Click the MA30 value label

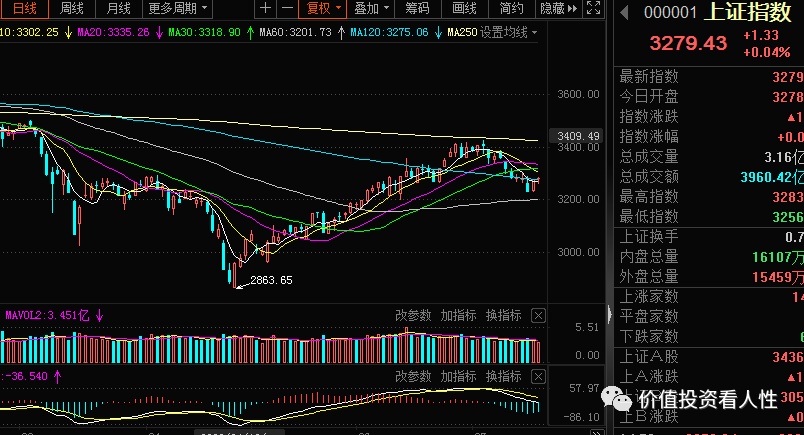point(205,32)
